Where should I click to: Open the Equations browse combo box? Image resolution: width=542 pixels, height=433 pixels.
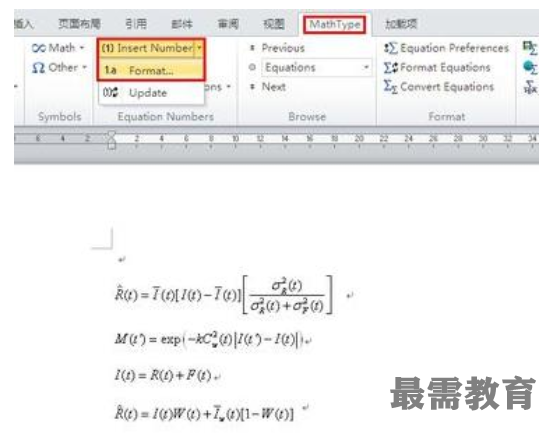coord(317,67)
